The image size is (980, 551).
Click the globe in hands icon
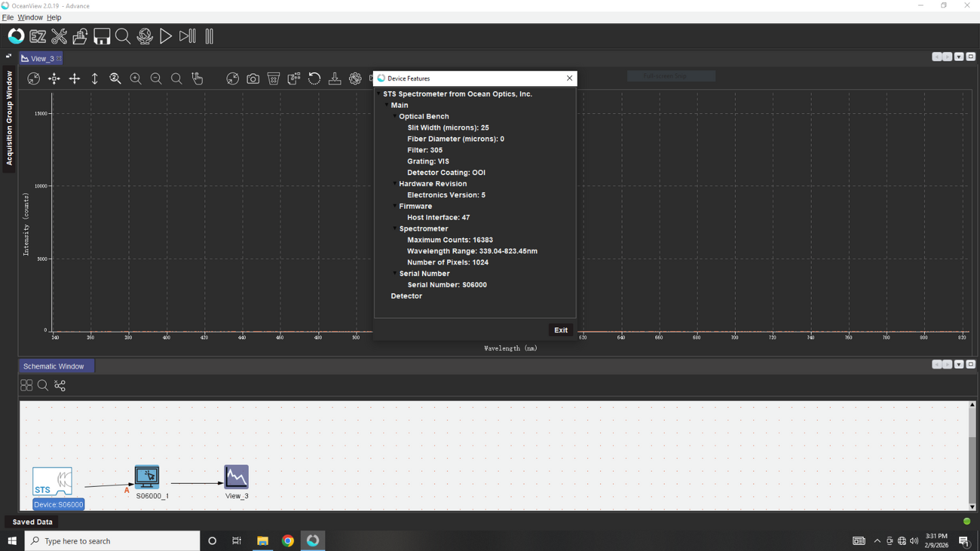click(x=144, y=37)
